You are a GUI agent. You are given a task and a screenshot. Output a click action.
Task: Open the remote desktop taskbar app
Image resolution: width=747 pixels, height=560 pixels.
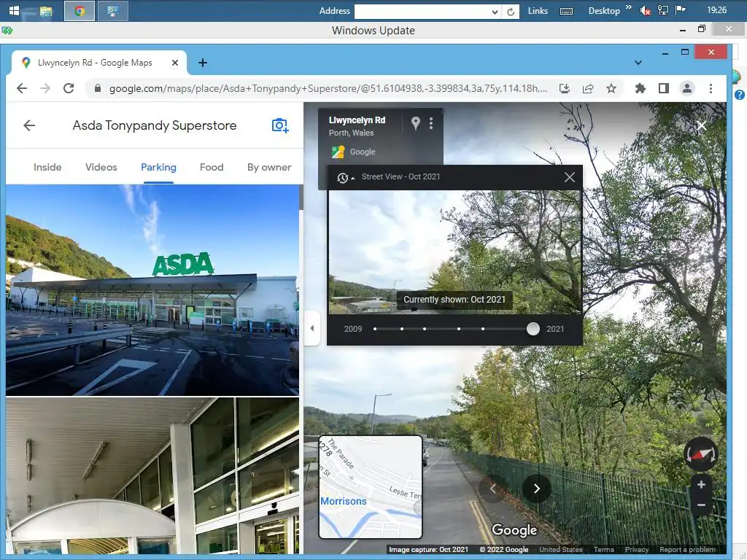[113, 10]
